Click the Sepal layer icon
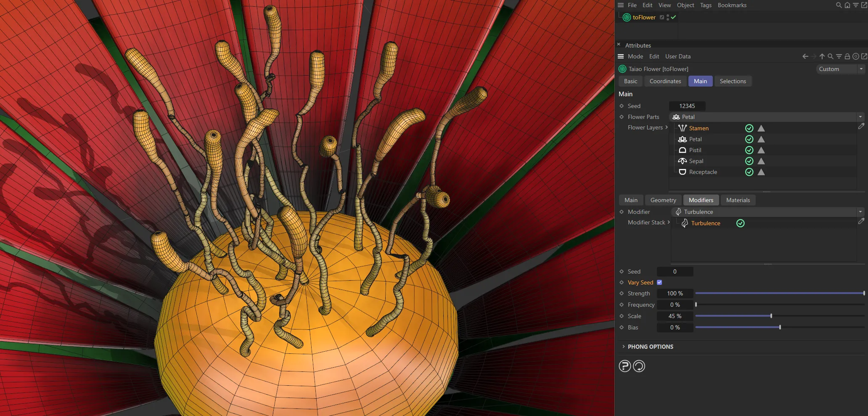This screenshot has width=868, height=416. 682,161
